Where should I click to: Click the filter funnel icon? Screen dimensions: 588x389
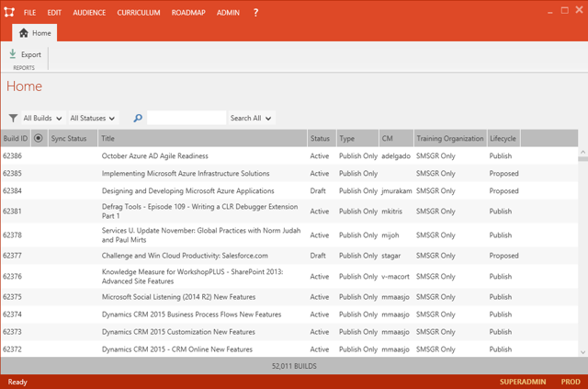tap(13, 118)
